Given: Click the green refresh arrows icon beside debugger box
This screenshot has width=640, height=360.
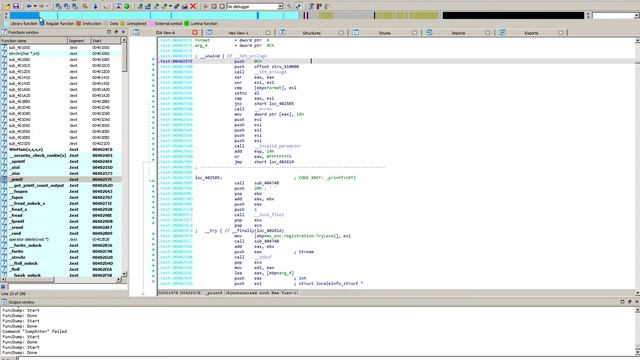Looking at the screenshot, I should [298, 6].
